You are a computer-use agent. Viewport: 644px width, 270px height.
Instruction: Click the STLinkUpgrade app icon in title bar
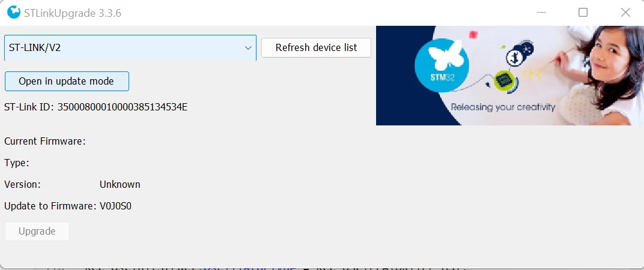click(14, 13)
